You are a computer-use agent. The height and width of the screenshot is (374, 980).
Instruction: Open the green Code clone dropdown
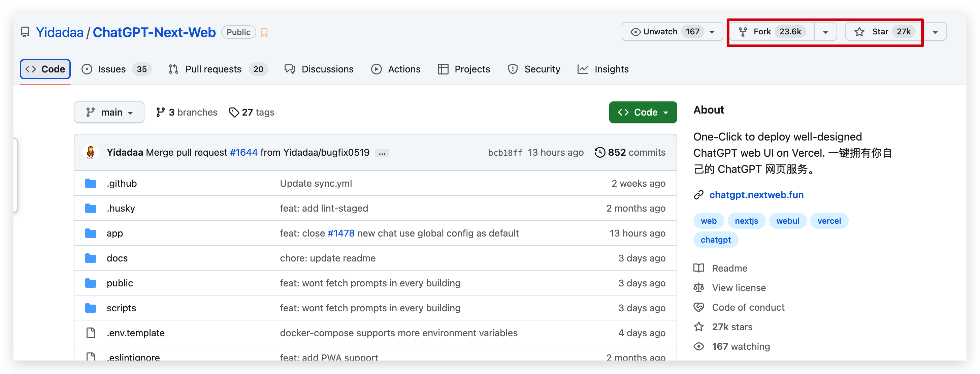[643, 112]
